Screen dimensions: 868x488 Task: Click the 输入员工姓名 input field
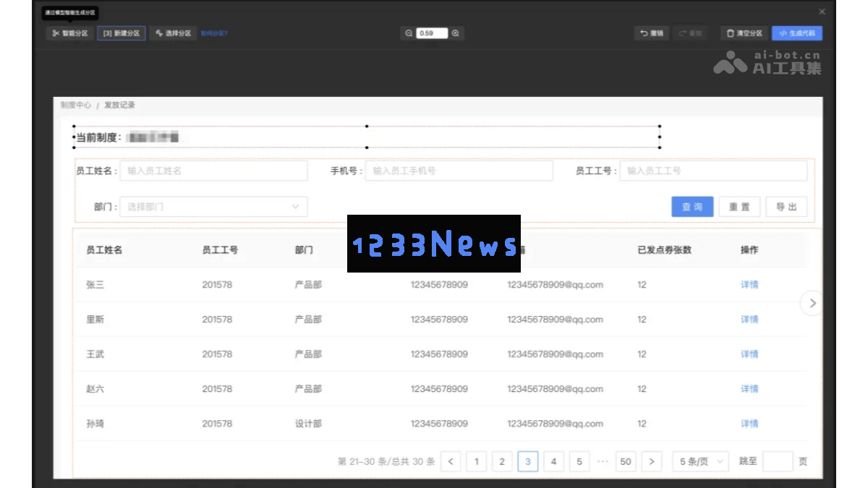pyautogui.click(x=213, y=171)
